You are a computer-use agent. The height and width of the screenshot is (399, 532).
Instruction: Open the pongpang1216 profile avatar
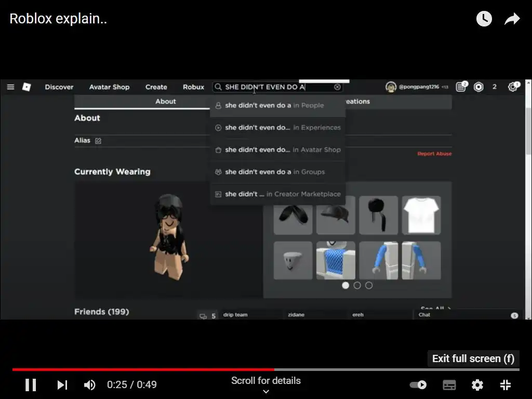391,87
